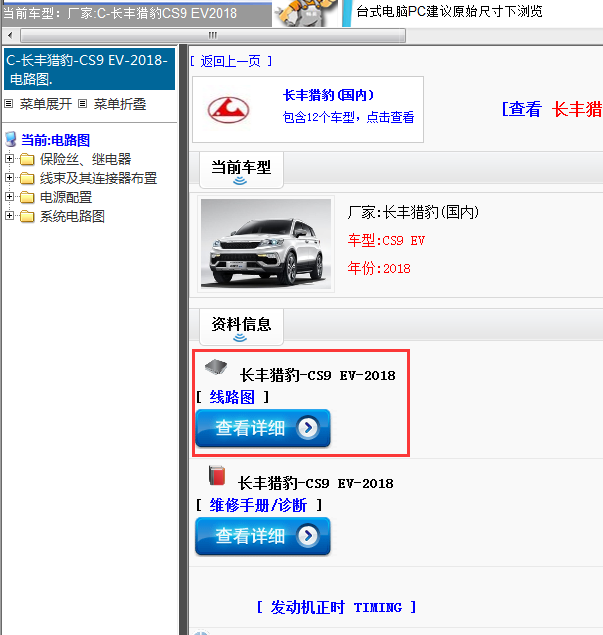Collapse the menu with 菜单折叠
The image size is (603, 635).
click(x=119, y=104)
